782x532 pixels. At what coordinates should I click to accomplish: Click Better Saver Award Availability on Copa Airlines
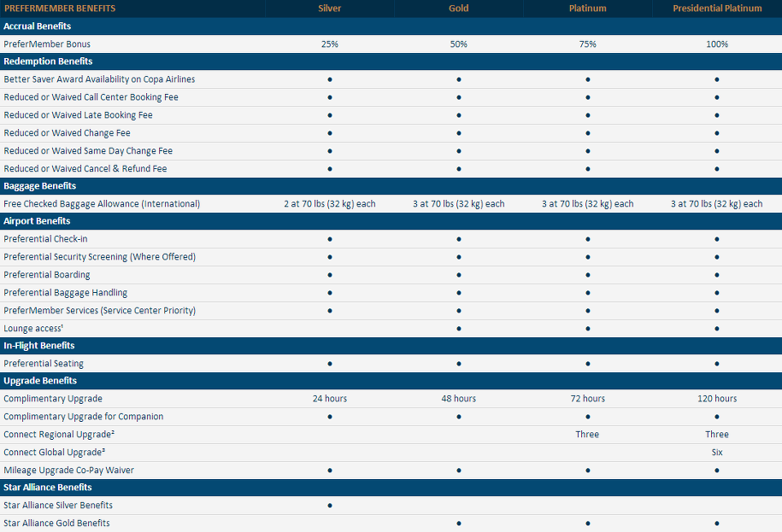tap(99, 79)
